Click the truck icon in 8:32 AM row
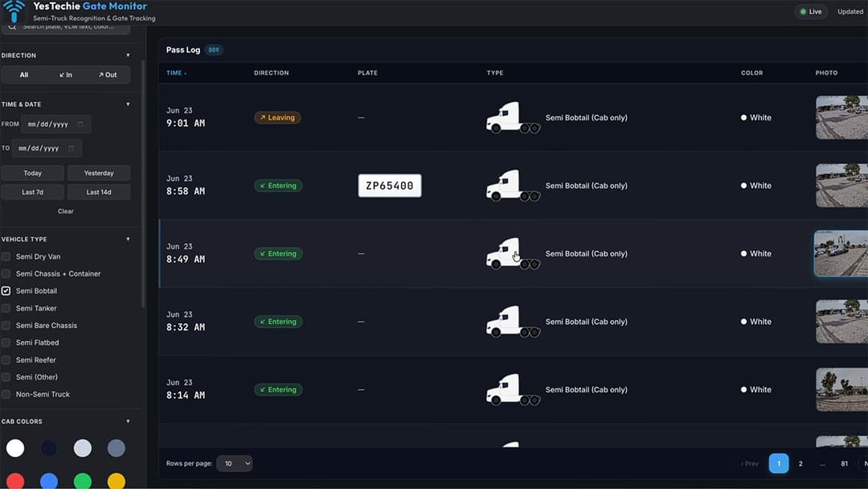 513,322
